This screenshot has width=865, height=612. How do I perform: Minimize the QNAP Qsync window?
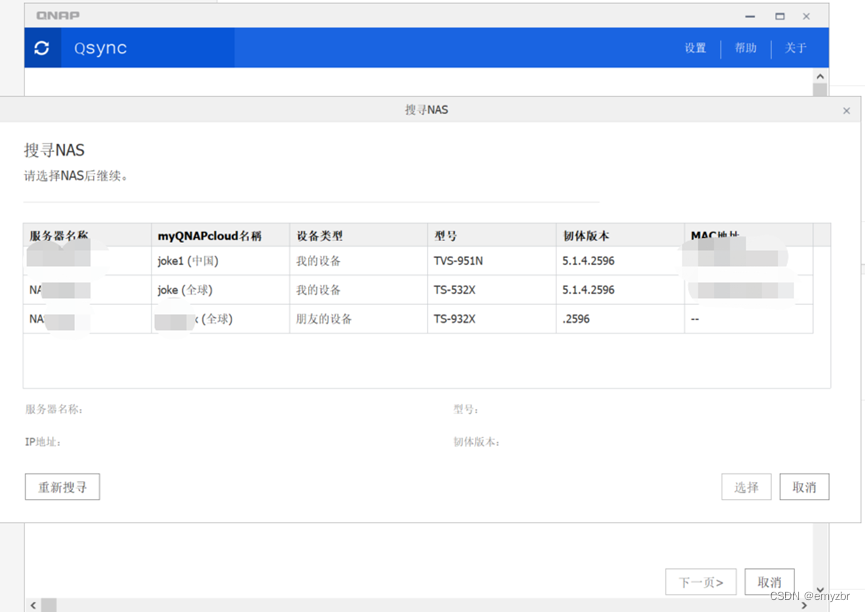pos(750,16)
